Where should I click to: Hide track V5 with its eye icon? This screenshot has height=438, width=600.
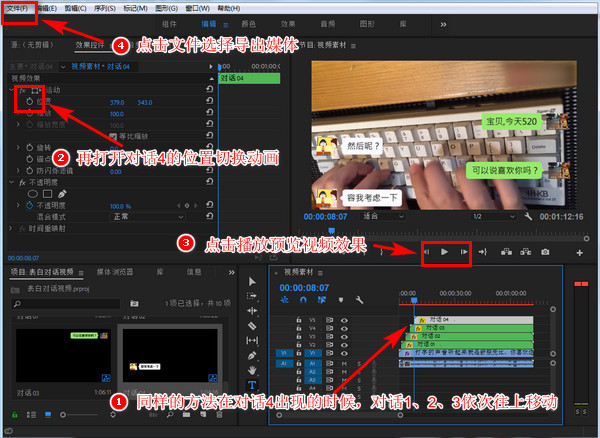pyautogui.click(x=344, y=320)
